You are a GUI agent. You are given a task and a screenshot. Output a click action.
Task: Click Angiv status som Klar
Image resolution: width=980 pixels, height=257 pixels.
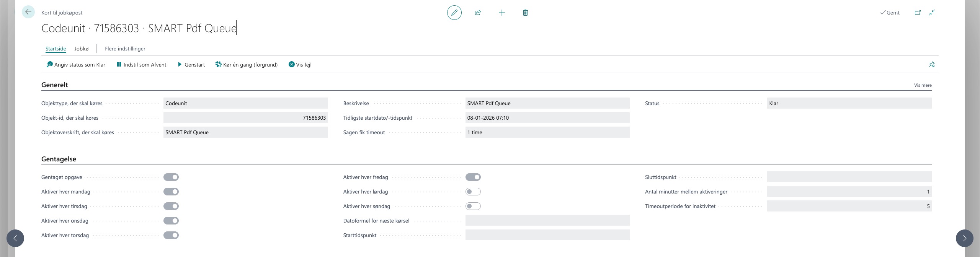pyautogui.click(x=76, y=65)
